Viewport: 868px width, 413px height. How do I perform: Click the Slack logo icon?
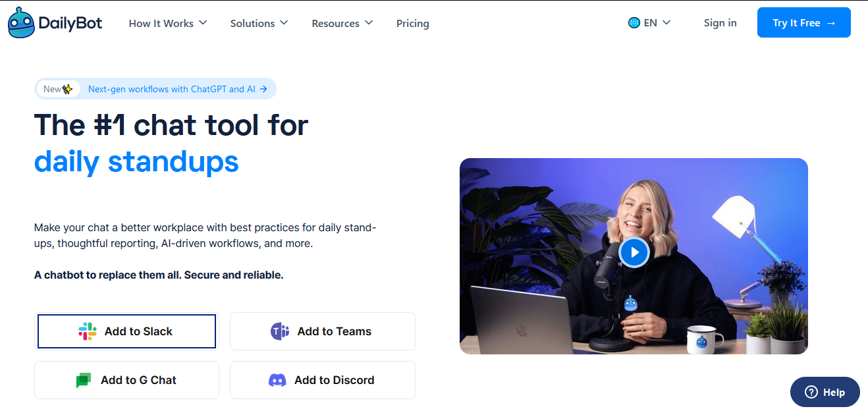(88, 331)
